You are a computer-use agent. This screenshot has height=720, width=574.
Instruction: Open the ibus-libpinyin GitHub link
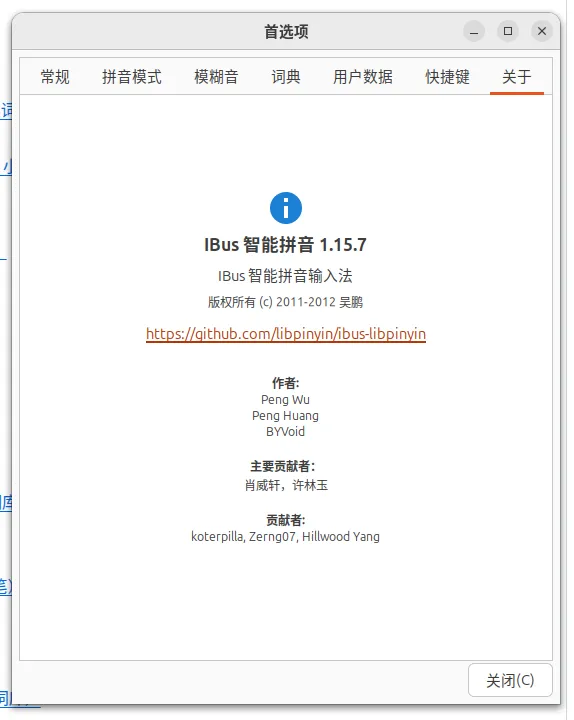[286, 334]
